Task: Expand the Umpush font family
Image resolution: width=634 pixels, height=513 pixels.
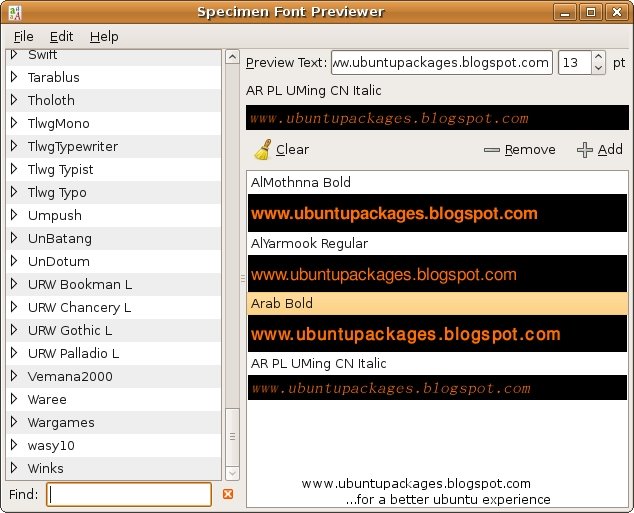Action: [14, 215]
